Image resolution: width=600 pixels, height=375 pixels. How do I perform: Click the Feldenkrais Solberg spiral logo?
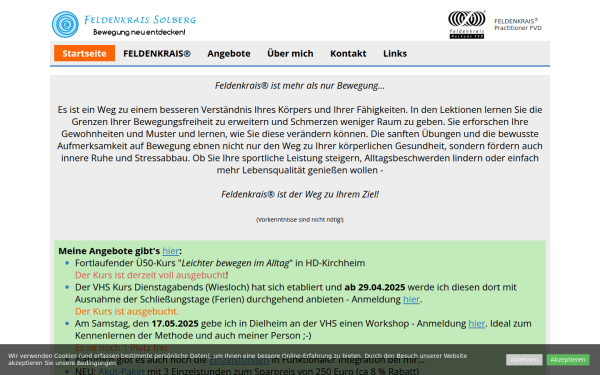coord(65,24)
